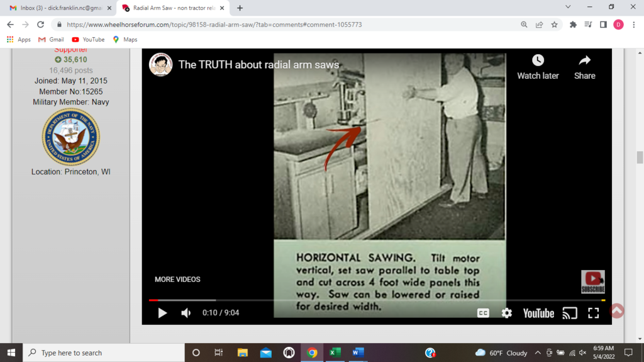Screen dimensions: 644x362
Task: Seek along the video progress bar
Action: pos(377,300)
